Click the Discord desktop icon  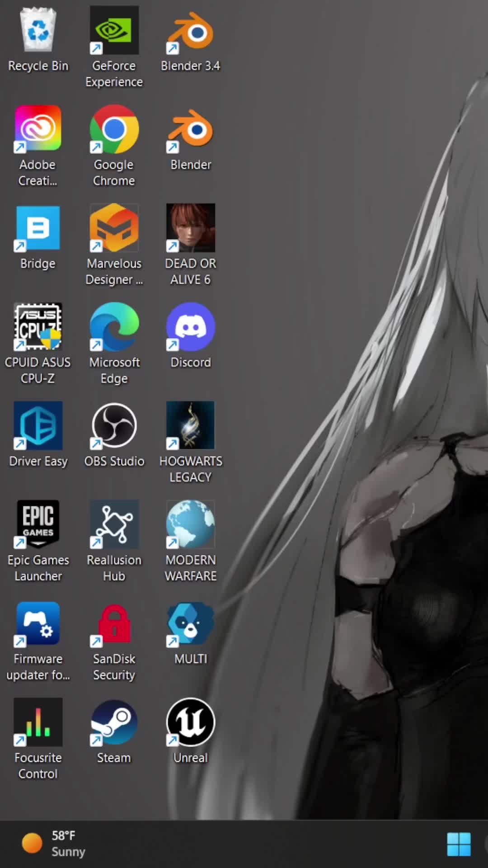(x=190, y=326)
